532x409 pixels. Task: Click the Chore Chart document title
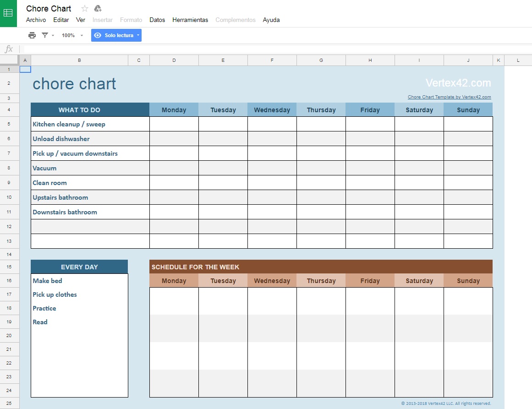[49, 9]
